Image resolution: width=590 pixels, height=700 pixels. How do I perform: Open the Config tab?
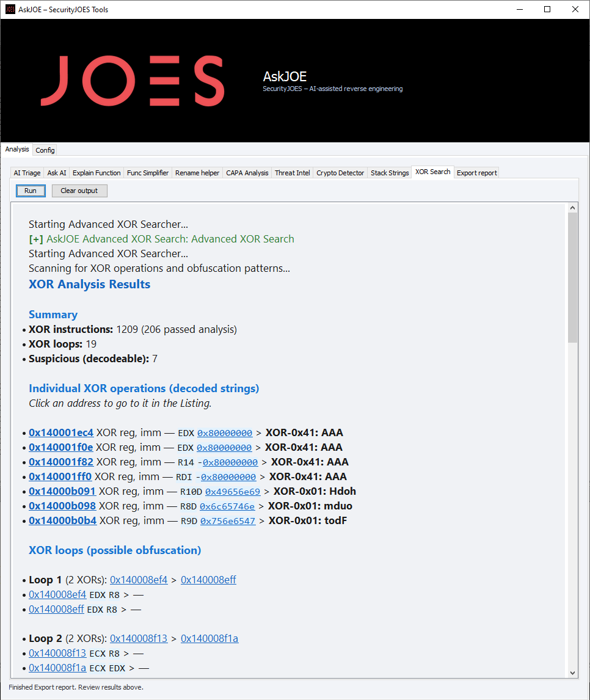pyautogui.click(x=45, y=150)
